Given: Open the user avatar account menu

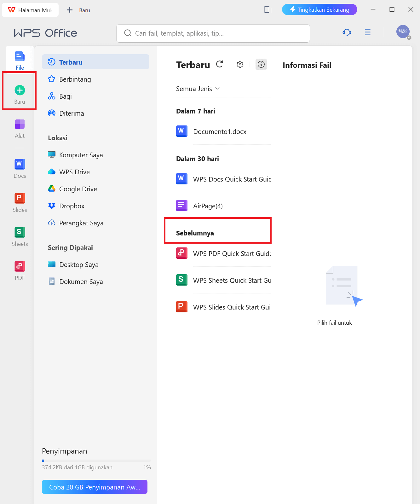Looking at the screenshot, I should tap(403, 32).
